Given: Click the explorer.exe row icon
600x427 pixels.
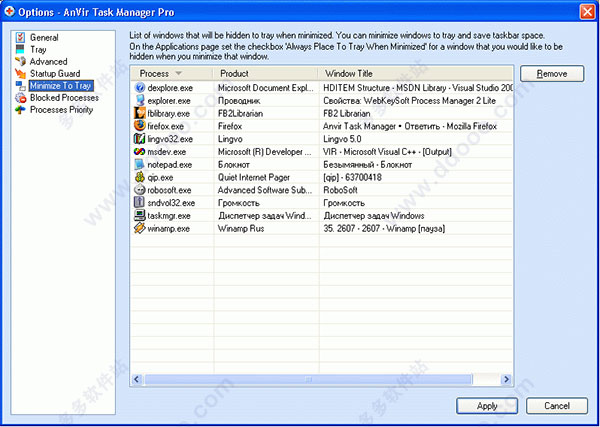Looking at the screenshot, I should point(140,100).
